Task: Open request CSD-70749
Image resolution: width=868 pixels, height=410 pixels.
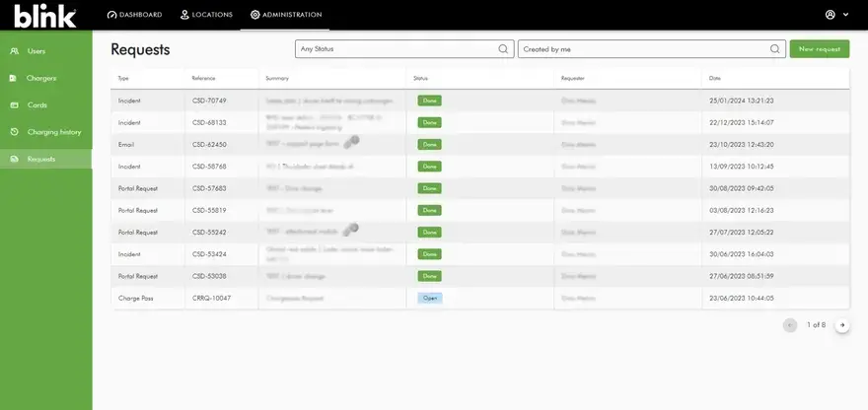Action: coord(209,101)
